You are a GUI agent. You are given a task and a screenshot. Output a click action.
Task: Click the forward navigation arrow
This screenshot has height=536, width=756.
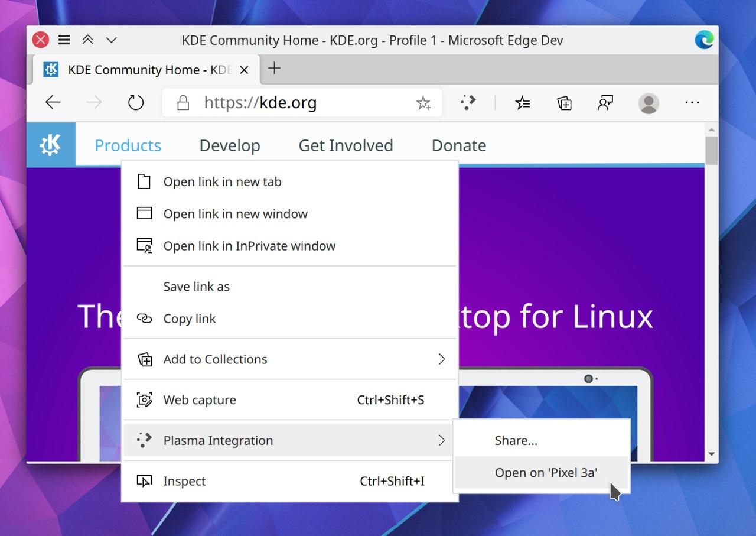[x=94, y=103]
